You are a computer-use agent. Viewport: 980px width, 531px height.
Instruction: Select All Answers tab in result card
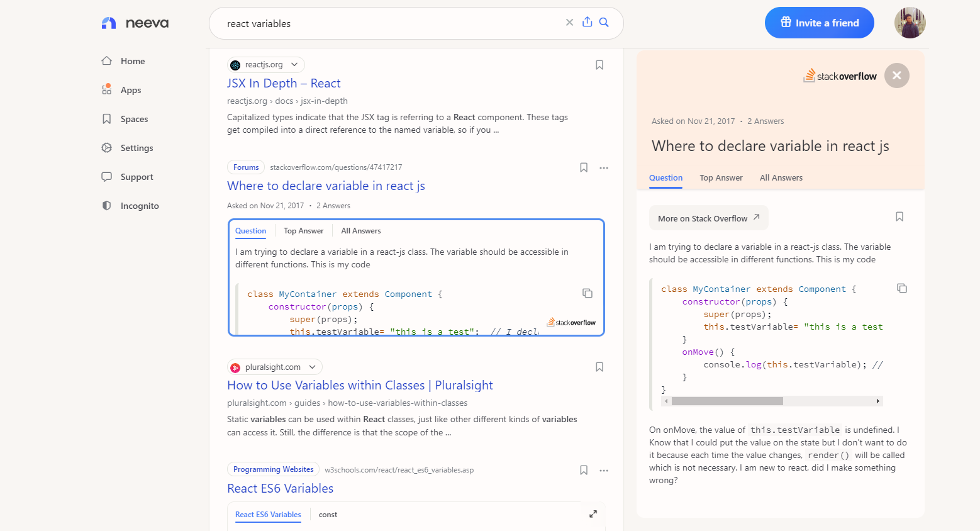361,231
